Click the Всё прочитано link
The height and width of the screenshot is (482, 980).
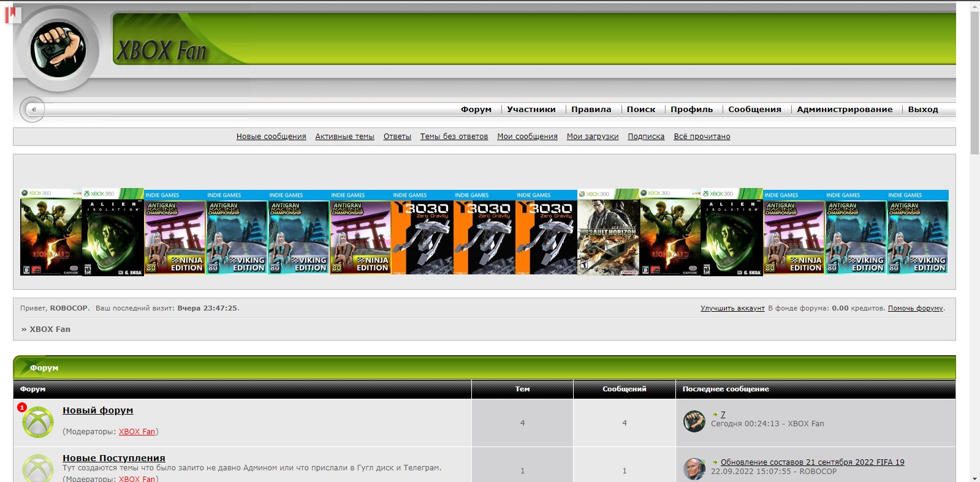point(702,137)
